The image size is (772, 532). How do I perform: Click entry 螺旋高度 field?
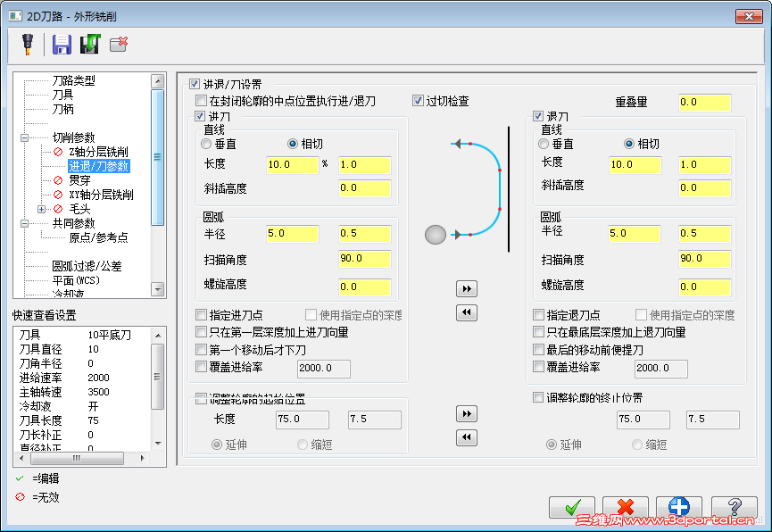click(x=365, y=287)
